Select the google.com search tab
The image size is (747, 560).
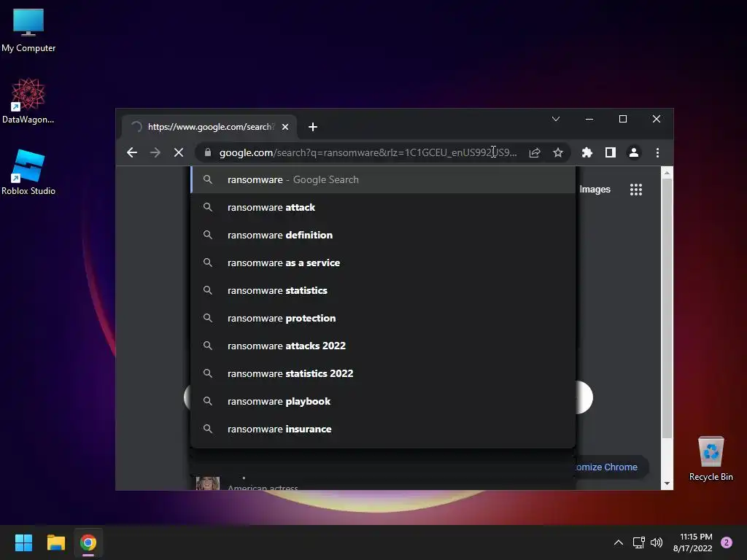(x=209, y=127)
